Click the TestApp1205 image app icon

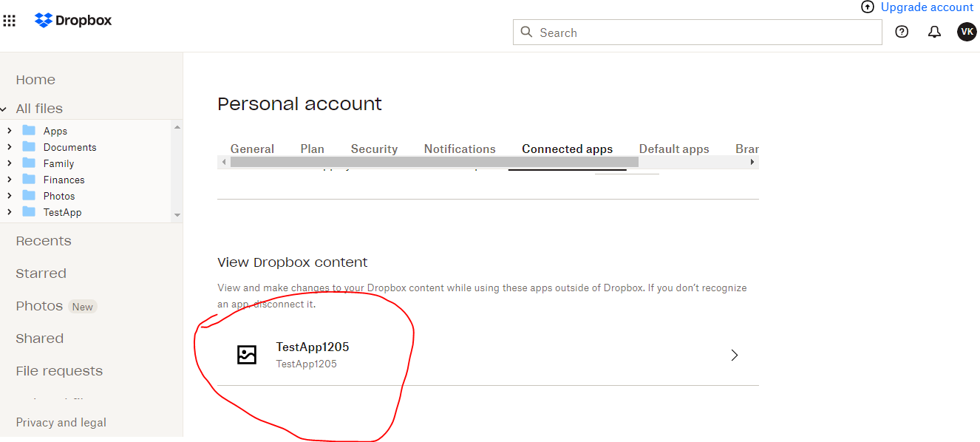coord(247,355)
